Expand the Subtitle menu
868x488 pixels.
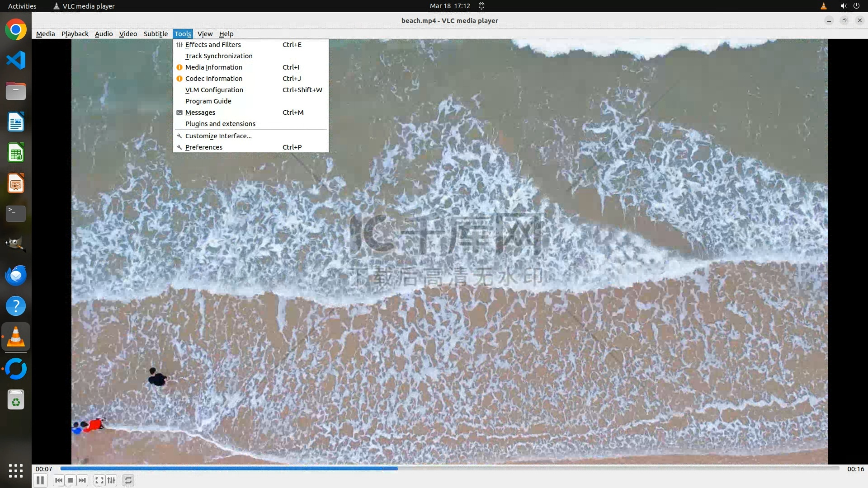click(156, 34)
